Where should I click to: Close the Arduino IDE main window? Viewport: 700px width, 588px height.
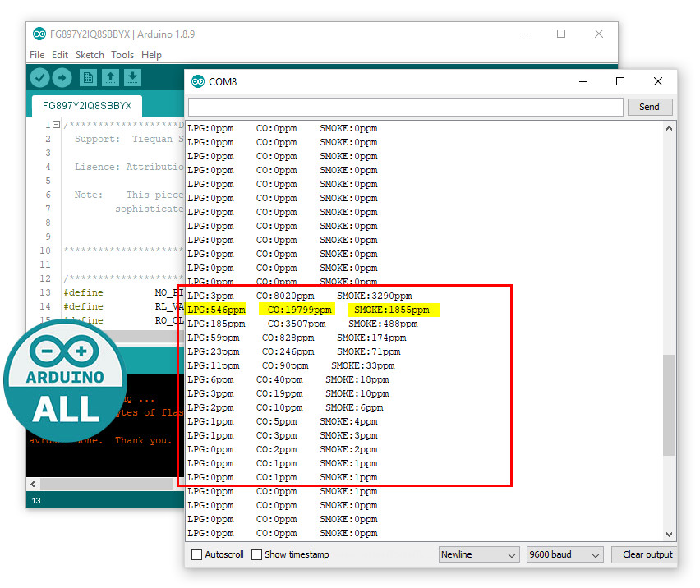point(599,34)
